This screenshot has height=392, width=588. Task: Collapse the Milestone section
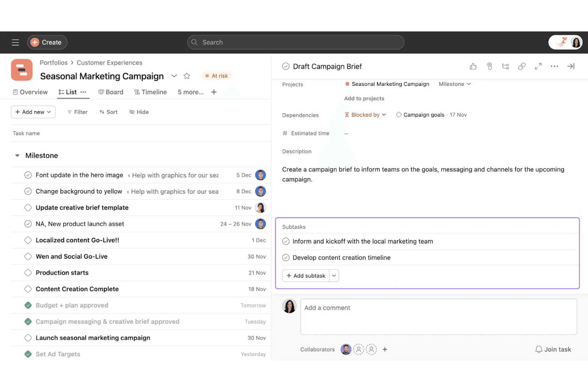(x=17, y=156)
